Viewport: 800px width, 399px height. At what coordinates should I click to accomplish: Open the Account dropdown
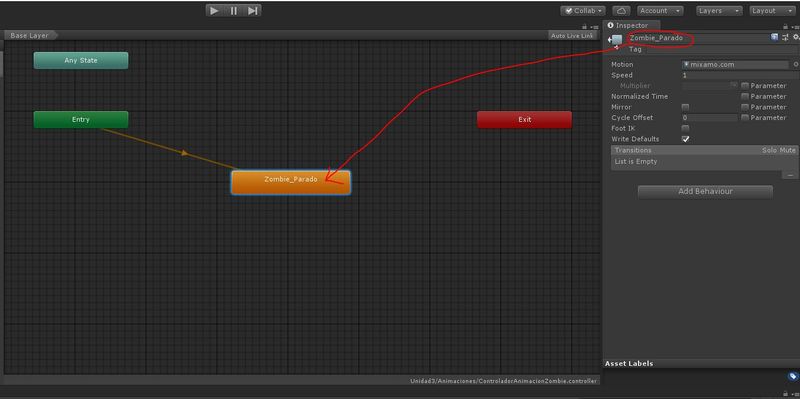pyautogui.click(x=660, y=11)
